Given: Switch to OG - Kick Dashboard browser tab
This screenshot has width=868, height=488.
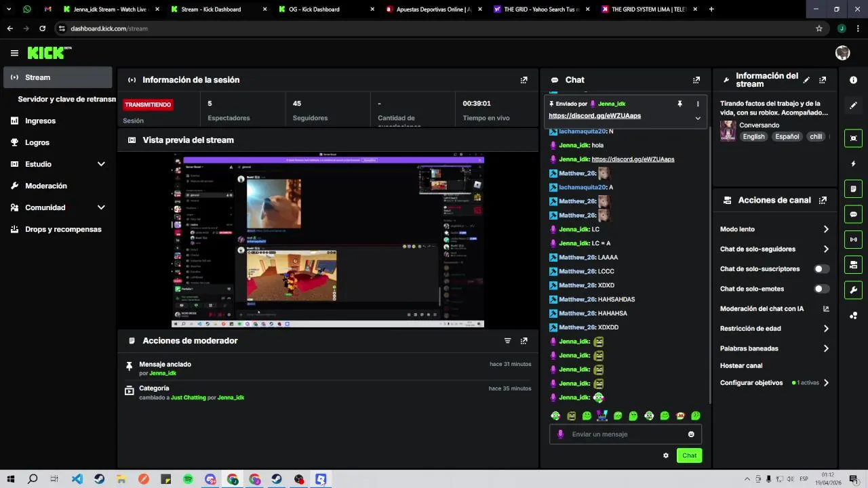Looking at the screenshot, I should click(325, 9).
